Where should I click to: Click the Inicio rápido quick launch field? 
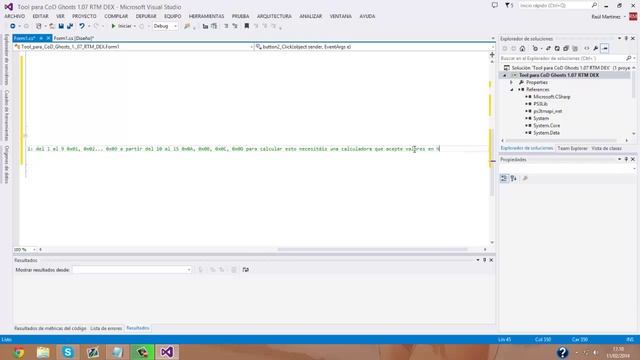554,5
